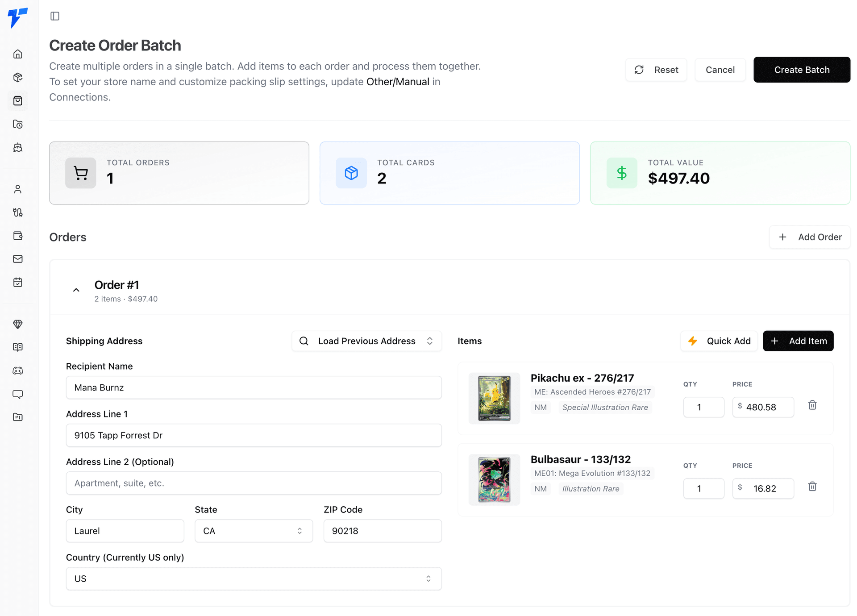The width and height of the screenshot is (857, 616).
Task: Click the wallet billing icon
Action: click(18, 236)
